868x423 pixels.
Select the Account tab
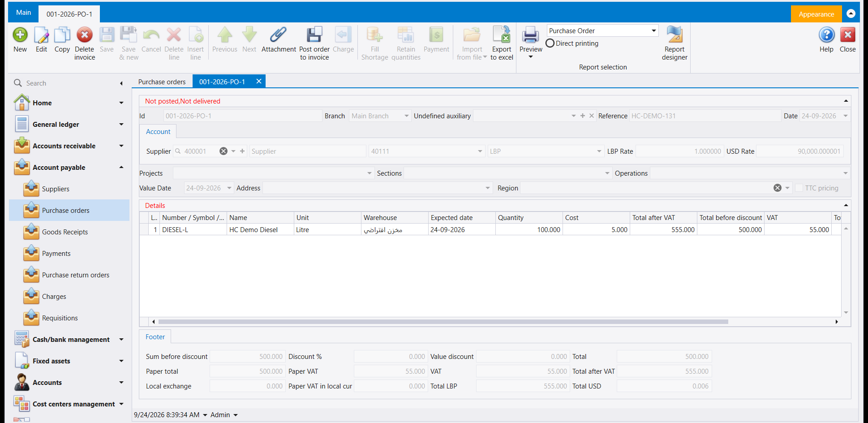click(158, 131)
